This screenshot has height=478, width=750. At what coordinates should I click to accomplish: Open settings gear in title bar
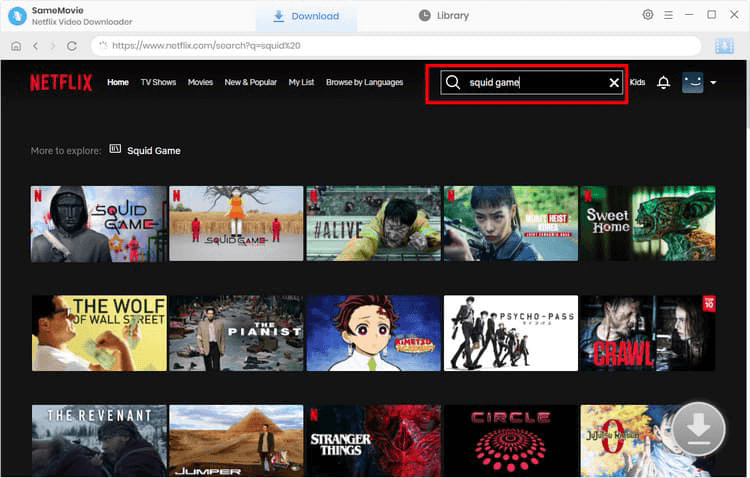[648, 15]
